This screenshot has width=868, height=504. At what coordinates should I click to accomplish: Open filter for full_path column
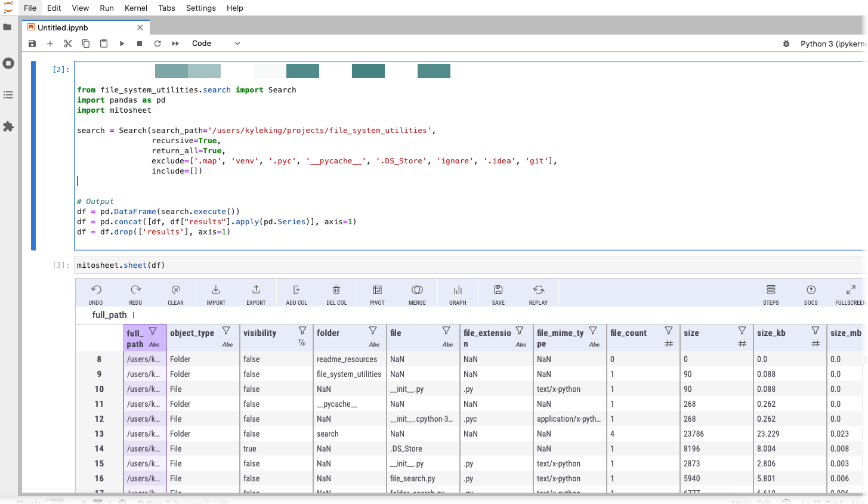pyautogui.click(x=153, y=331)
